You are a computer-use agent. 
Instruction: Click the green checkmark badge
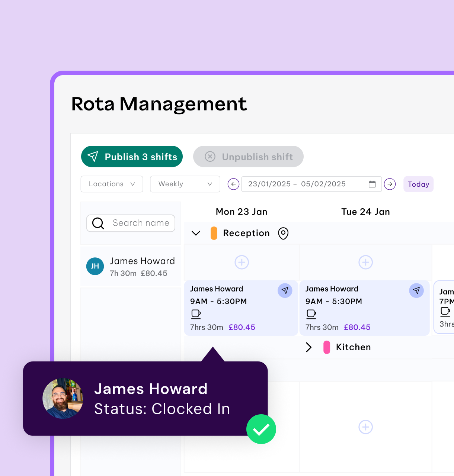pos(261,429)
